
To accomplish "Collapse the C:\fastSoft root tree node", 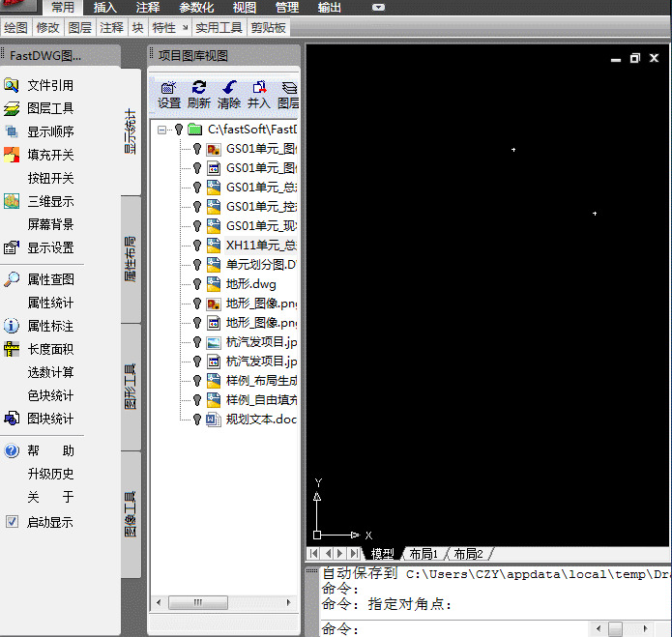I will (161, 130).
